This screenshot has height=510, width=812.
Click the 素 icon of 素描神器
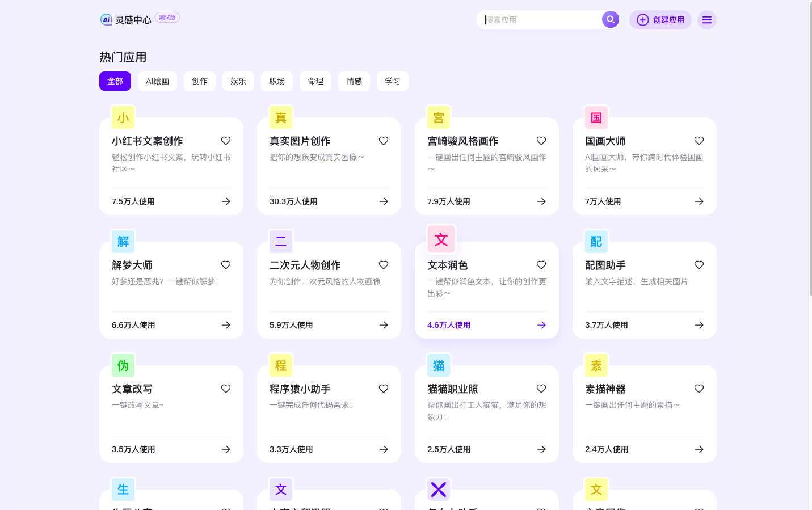click(596, 365)
